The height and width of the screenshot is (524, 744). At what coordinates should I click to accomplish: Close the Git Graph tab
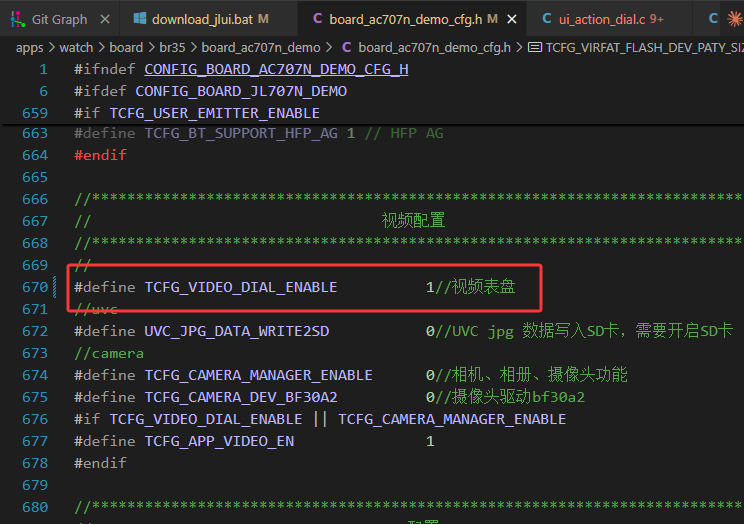(x=105, y=19)
